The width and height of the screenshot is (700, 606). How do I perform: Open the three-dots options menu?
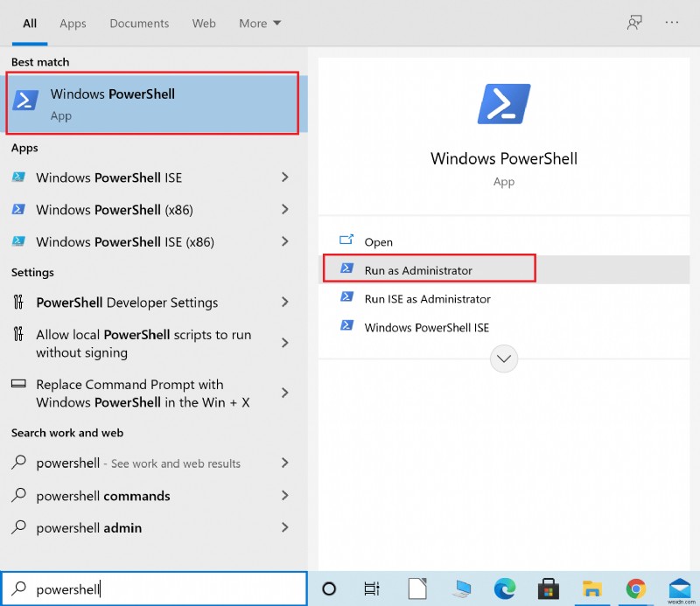point(671,23)
